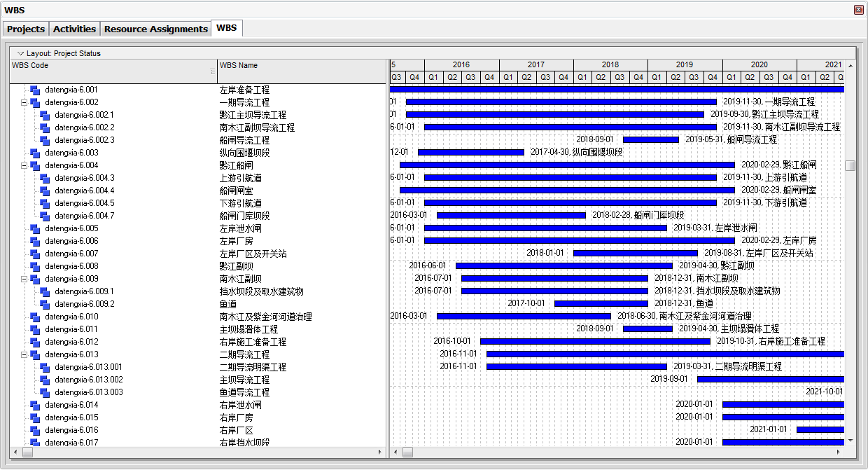This screenshot has height=470, width=868.
Task: Select WBS icon next to datengxia-6.005
Action: click(35, 229)
